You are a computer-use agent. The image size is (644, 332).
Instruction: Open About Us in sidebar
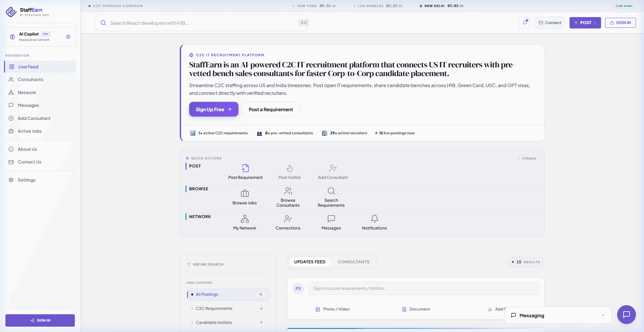(40, 149)
